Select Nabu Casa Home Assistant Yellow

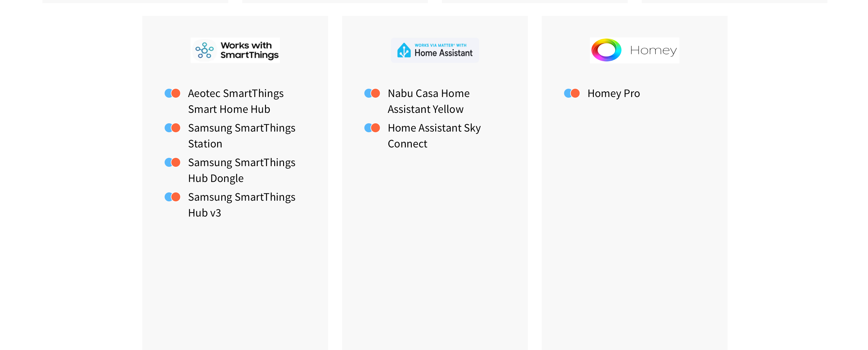429,101
